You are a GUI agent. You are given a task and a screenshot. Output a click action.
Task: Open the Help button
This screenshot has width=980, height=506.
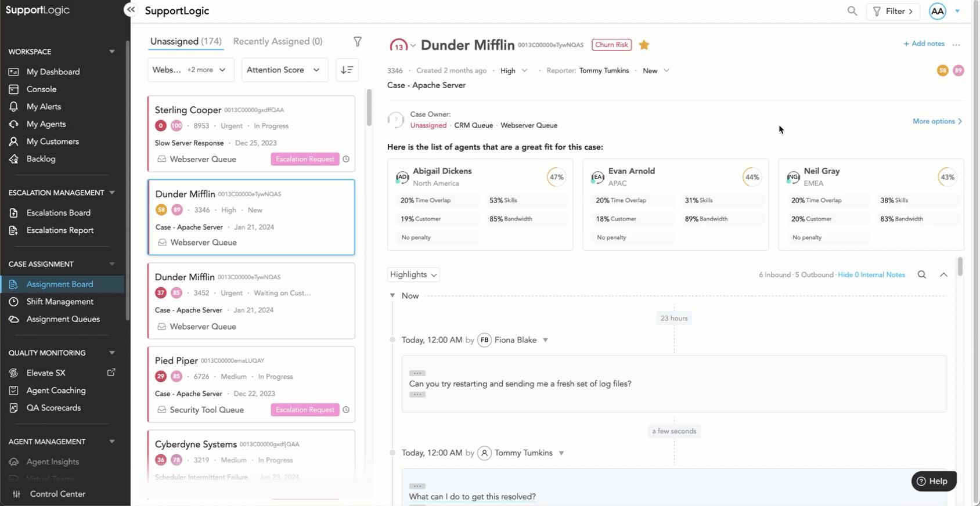pos(934,481)
